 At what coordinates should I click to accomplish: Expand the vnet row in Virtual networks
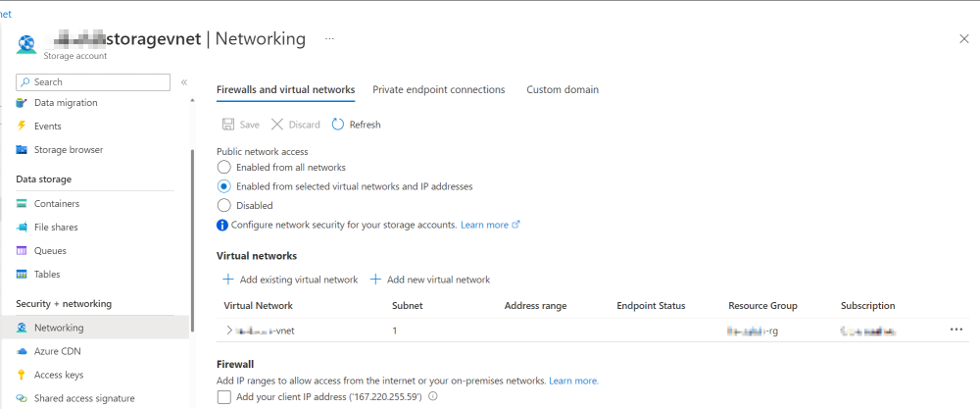[x=229, y=331]
